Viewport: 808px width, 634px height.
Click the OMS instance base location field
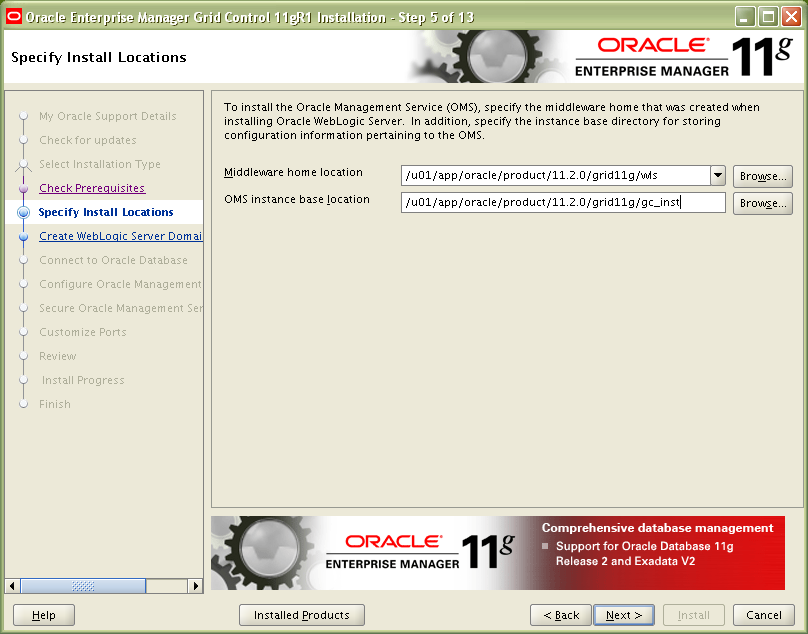click(562, 203)
